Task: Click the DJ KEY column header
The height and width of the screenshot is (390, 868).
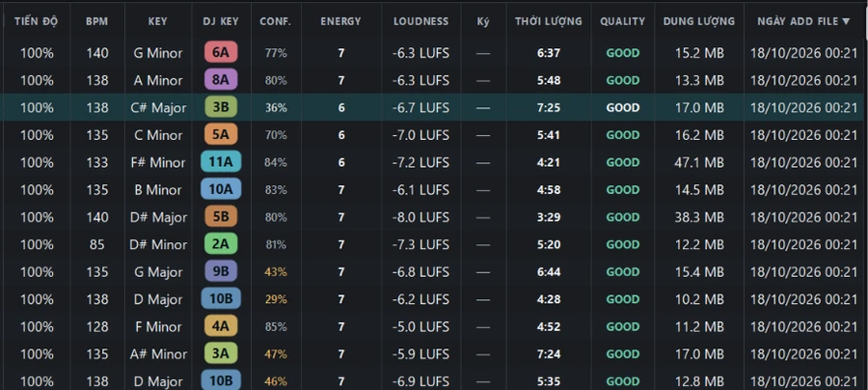Action: click(221, 21)
